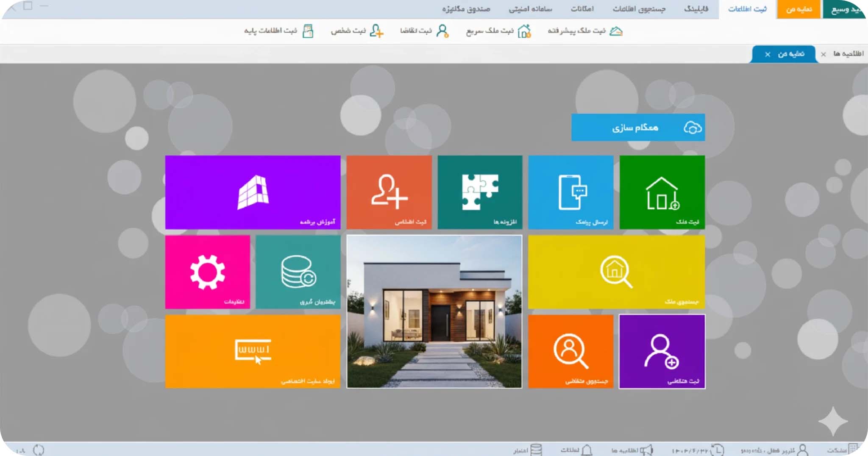Screen dimensions: 868x456
Task: Select the ثبت ملک (register property) green tile
Action: 662,192
